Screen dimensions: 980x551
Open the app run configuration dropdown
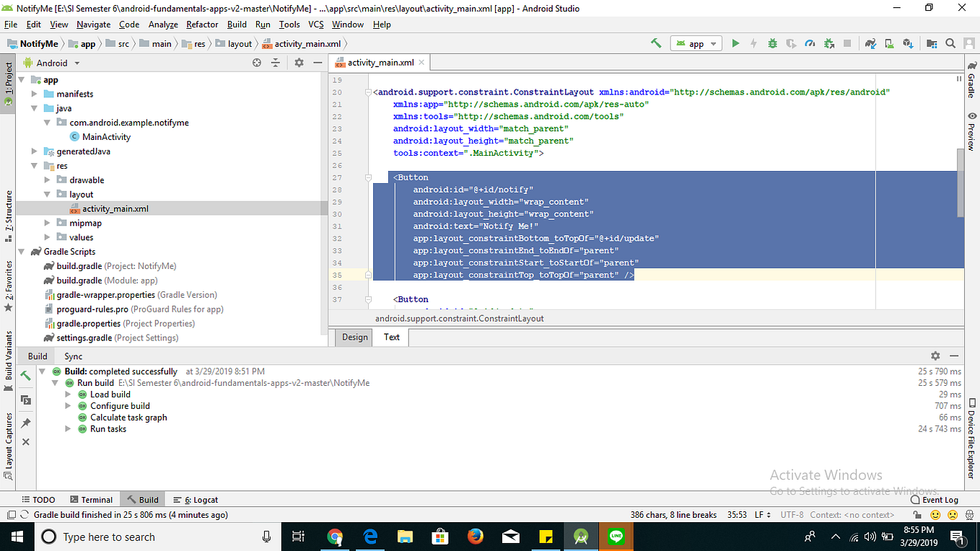(696, 43)
